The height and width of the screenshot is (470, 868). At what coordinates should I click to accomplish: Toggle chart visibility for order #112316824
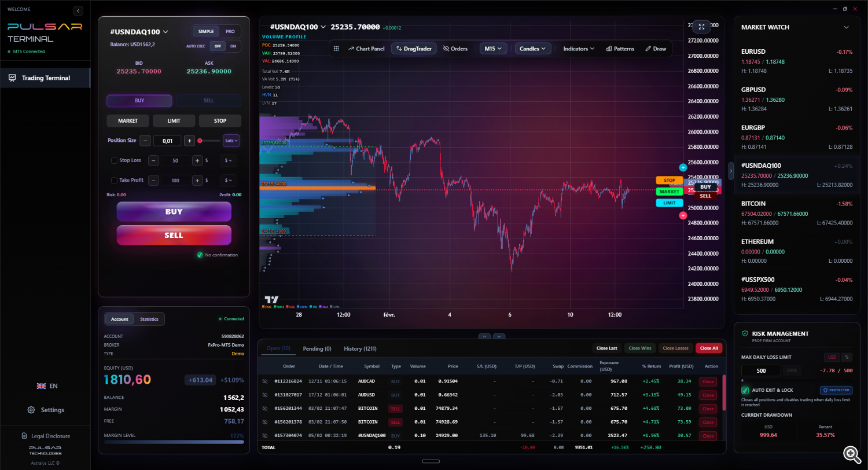pyautogui.click(x=265, y=381)
